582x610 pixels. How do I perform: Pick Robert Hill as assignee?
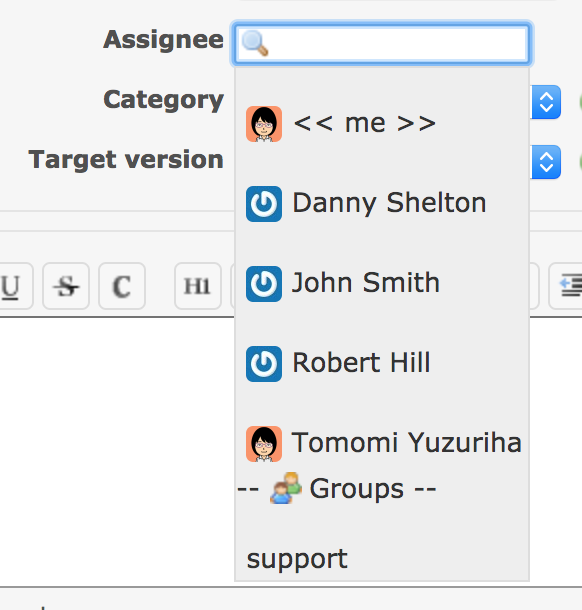pyautogui.click(x=382, y=364)
